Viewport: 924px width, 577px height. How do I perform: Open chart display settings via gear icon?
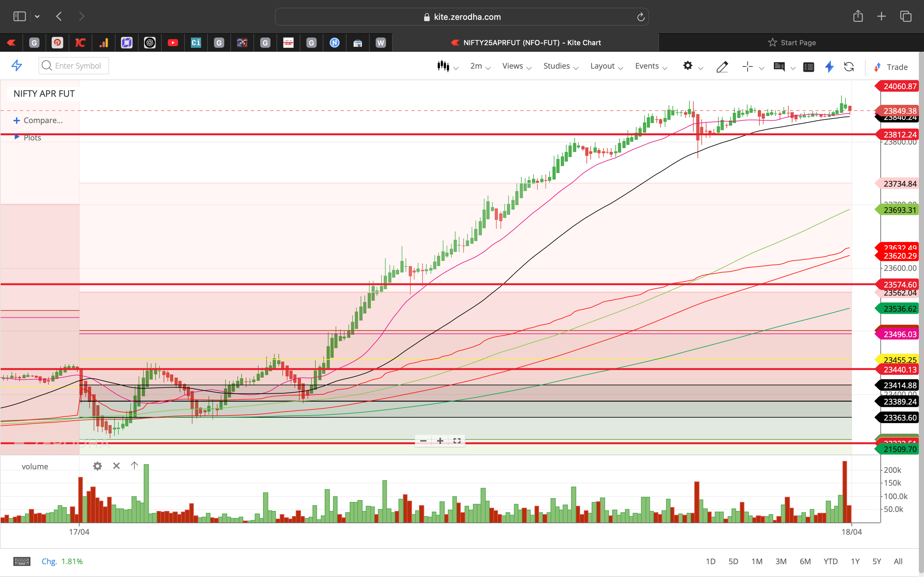pos(688,66)
